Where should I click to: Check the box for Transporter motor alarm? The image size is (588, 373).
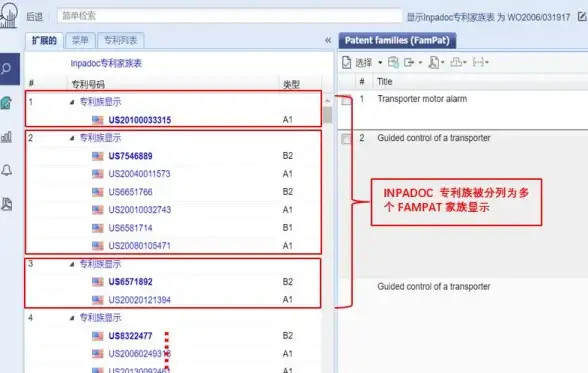[x=346, y=100]
